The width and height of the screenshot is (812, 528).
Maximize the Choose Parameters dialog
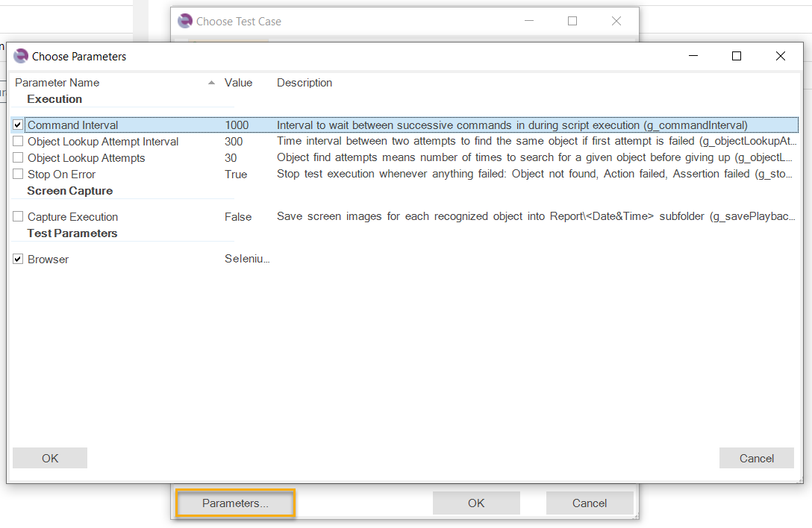737,56
